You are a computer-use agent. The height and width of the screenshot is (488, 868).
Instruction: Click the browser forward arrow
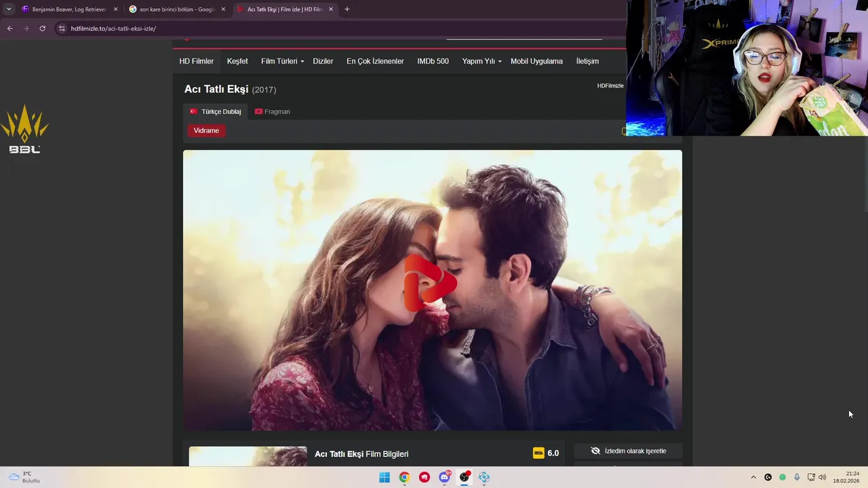pyautogui.click(x=26, y=28)
